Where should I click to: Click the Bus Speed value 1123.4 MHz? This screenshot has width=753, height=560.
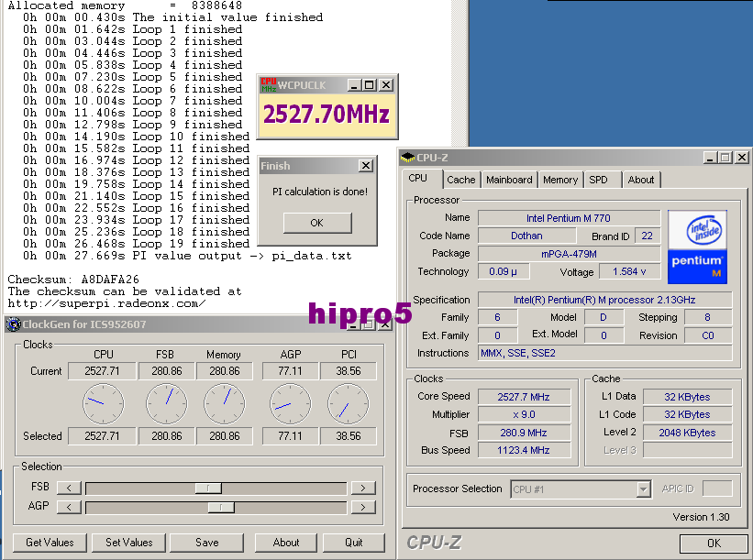click(x=524, y=450)
